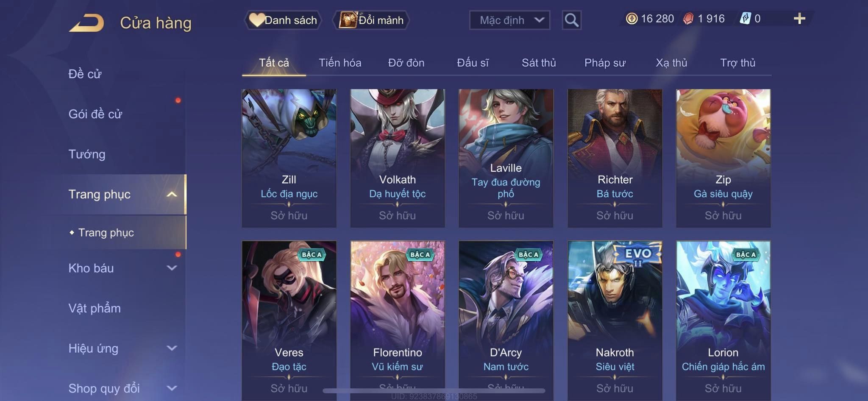Expand the Hiệu ứng sidebar section
This screenshot has width=868, height=401.
122,348
